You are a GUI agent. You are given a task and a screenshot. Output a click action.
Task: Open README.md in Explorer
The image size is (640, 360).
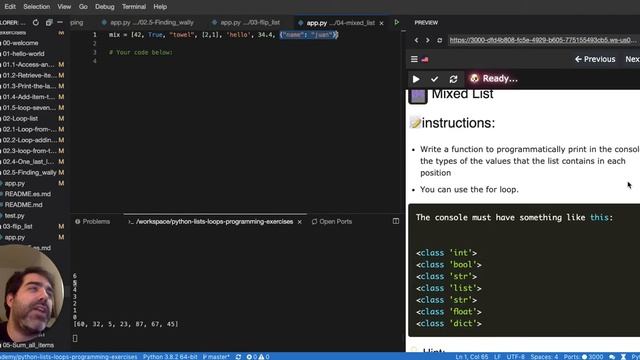click(23, 205)
